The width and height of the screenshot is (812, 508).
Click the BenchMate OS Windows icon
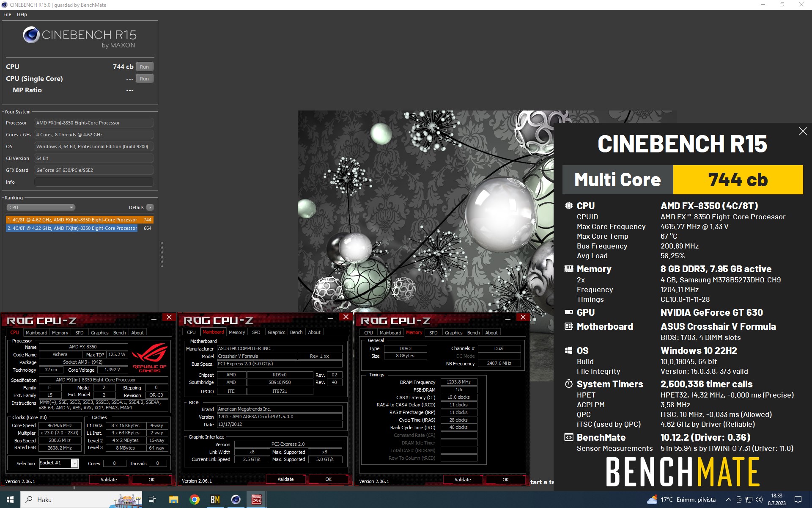569,351
